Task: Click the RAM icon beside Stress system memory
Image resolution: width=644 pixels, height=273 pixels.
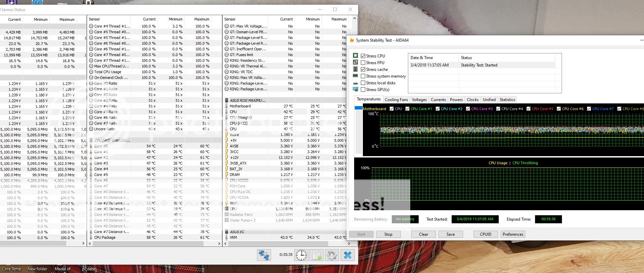Action: pos(355,76)
